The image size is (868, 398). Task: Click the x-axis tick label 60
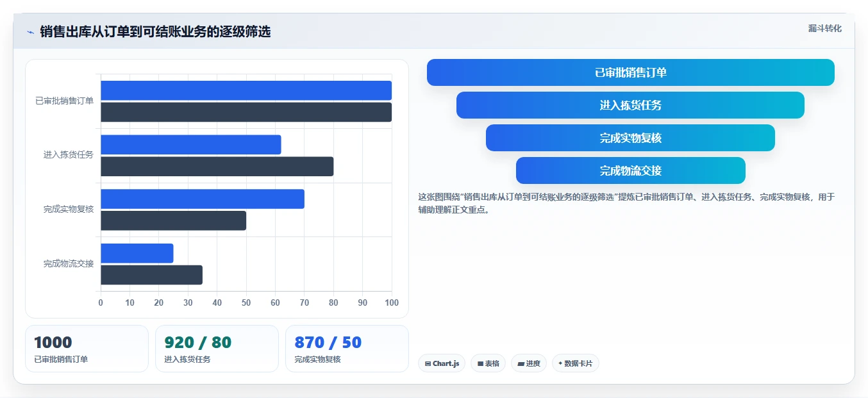tap(275, 303)
